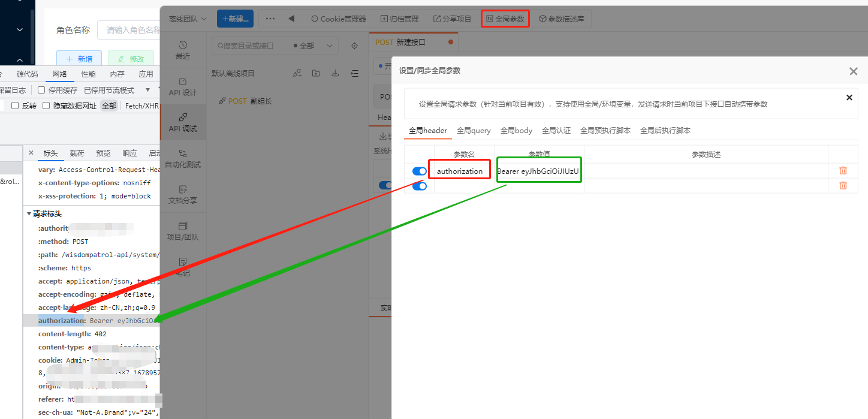Viewport: 868px width, 419px height.
Task: Open 文档分享 in the sidebar
Action: point(183,195)
